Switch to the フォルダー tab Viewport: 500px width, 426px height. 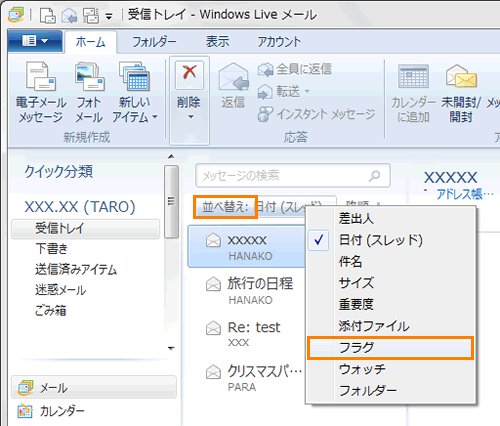coord(154,42)
